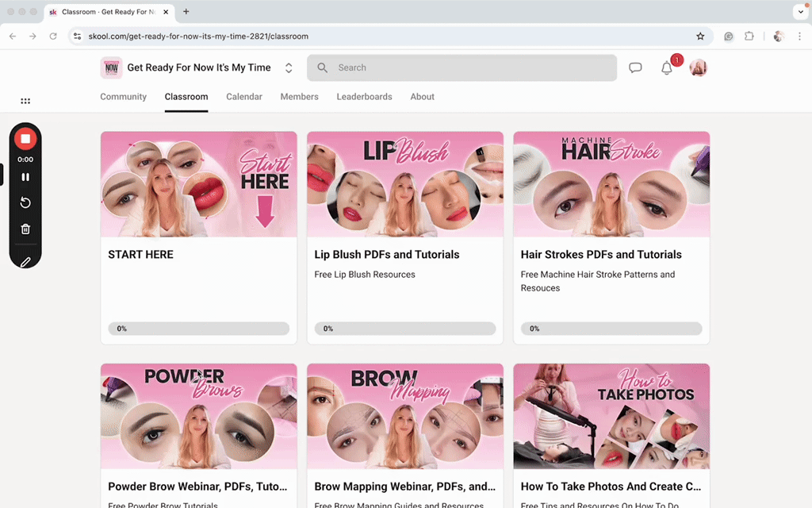This screenshot has width=812, height=508.
Task: Open the Members tab
Action: click(299, 97)
